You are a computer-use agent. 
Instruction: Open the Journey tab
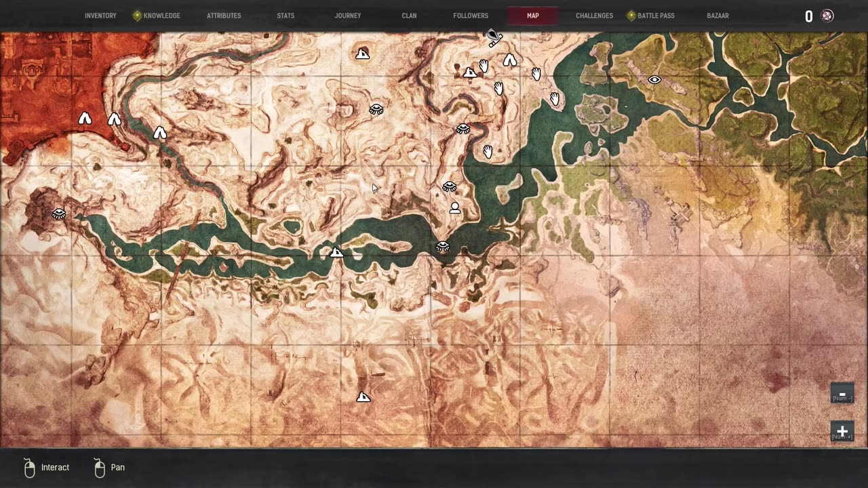pos(348,16)
